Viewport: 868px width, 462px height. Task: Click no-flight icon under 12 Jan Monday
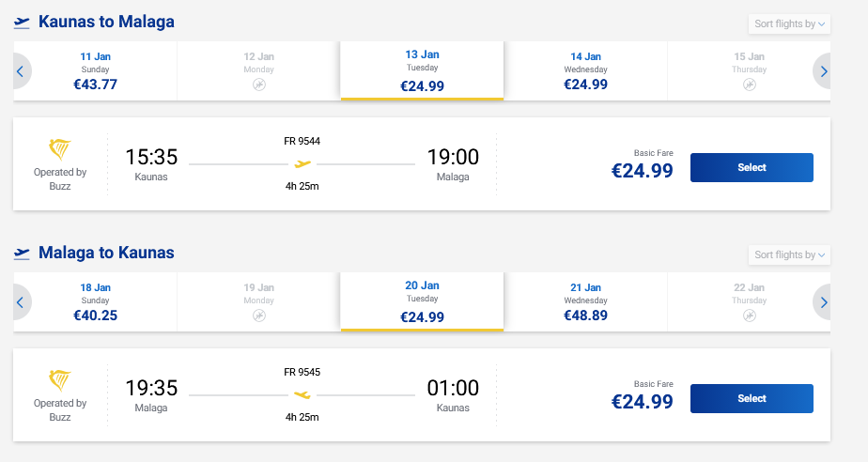coord(258,85)
